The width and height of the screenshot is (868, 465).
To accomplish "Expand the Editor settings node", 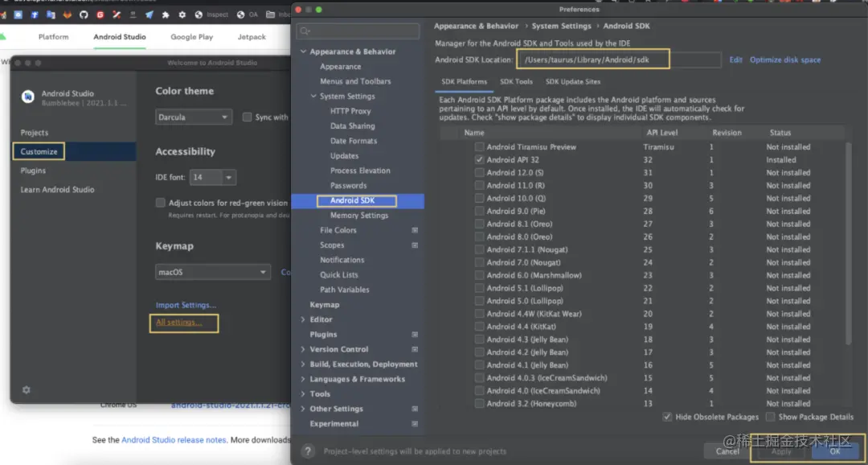I will click(303, 319).
